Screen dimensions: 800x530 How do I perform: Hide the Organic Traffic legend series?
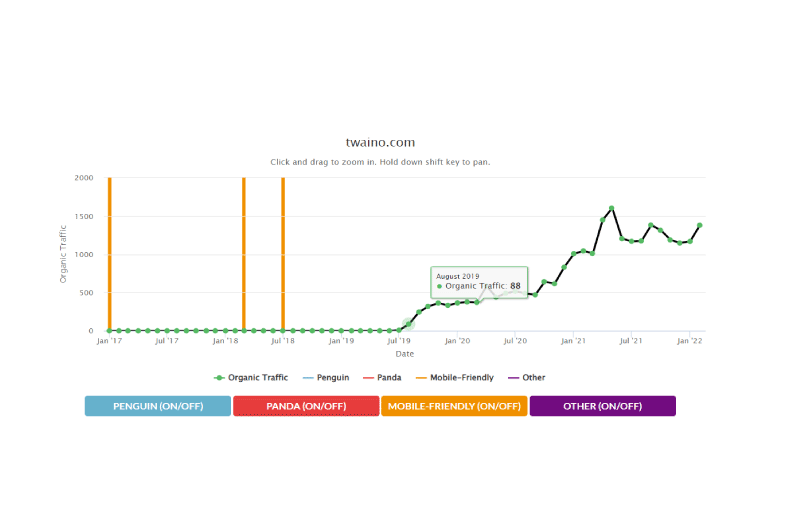click(251, 377)
